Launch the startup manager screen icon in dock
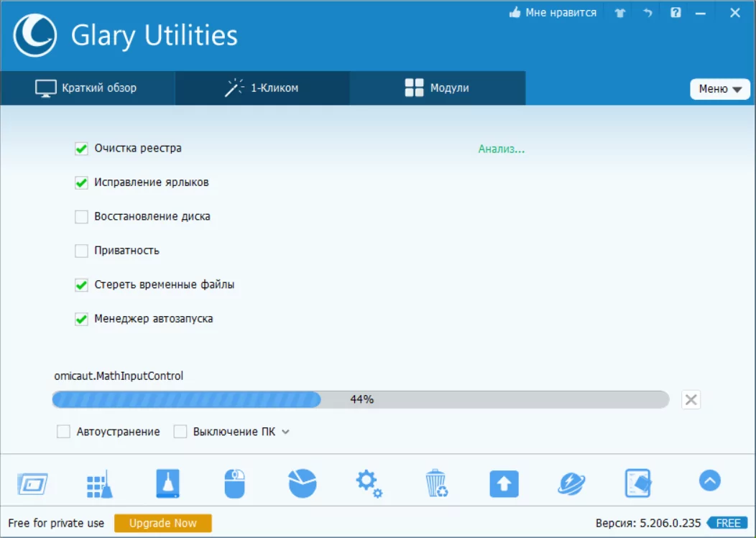Image resolution: width=756 pixels, height=538 pixels. (x=33, y=483)
